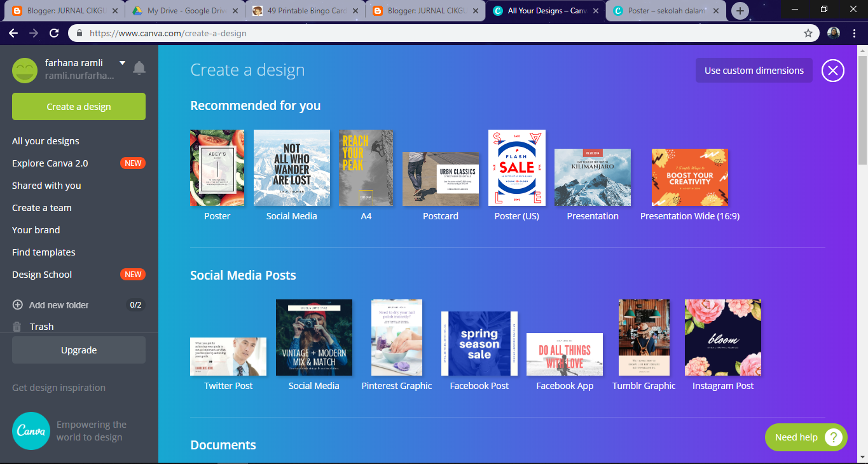Click the Need help question mark icon

[x=833, y=437]
